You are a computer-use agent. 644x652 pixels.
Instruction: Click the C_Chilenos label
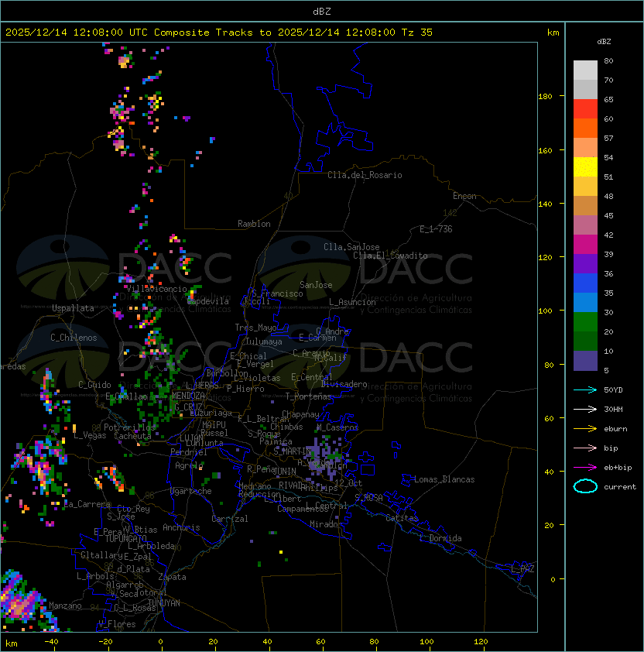[74, 338]
